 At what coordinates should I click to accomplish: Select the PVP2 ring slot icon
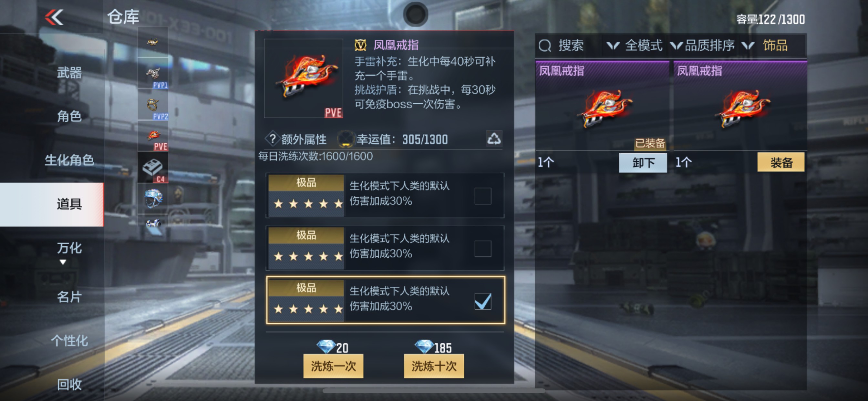pos(153,105)
